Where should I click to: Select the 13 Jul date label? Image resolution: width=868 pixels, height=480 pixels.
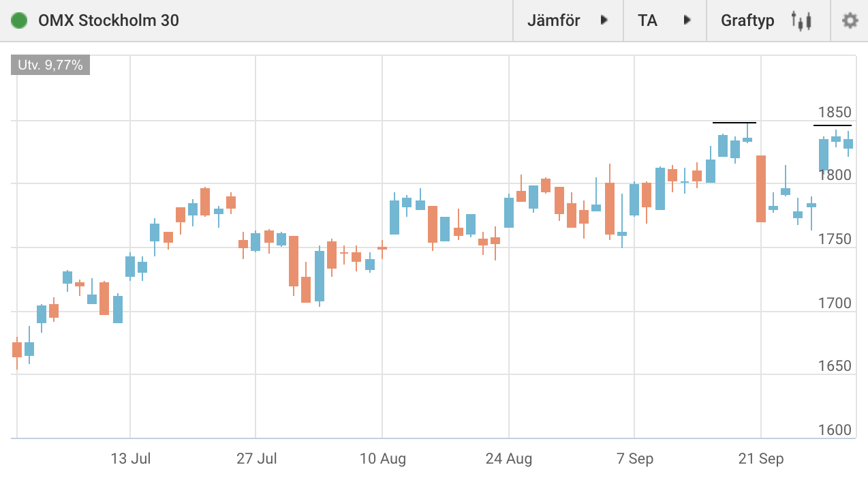[x=130, y=459]
